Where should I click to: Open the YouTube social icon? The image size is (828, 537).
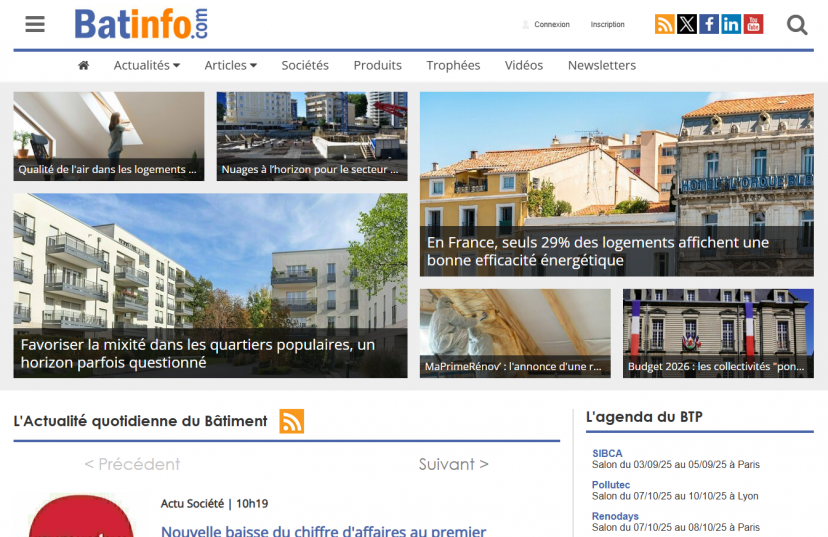click(754, 24)
